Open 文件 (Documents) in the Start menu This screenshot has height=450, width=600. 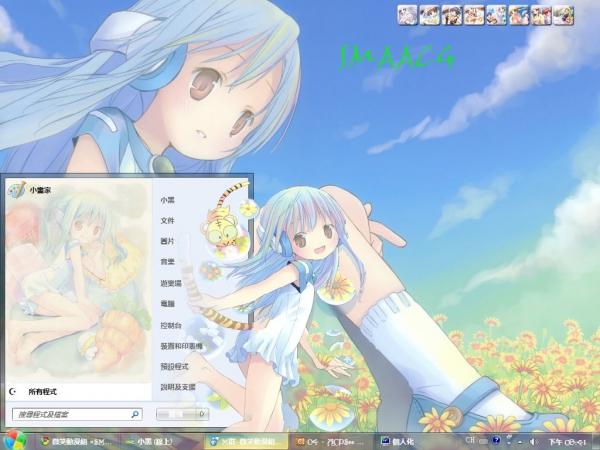[167, 221]
